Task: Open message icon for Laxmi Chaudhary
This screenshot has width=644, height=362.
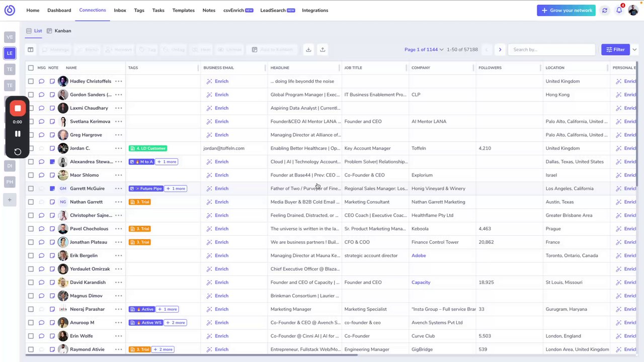Action: point(41,108)
